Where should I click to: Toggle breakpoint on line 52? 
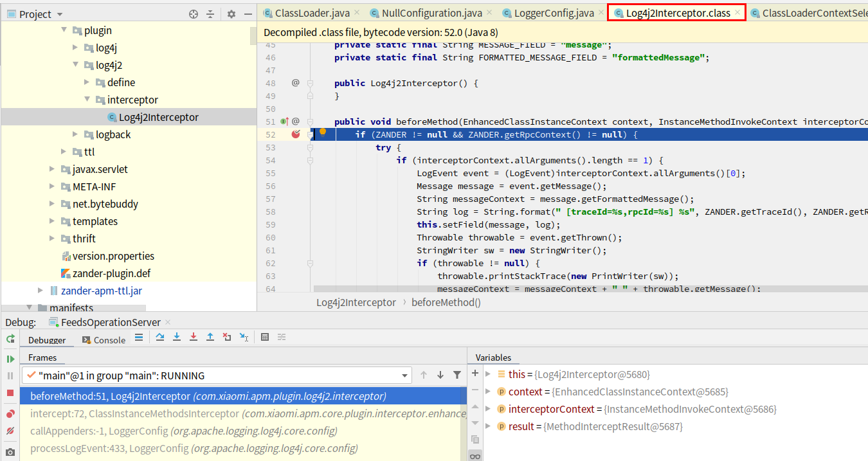296,134
